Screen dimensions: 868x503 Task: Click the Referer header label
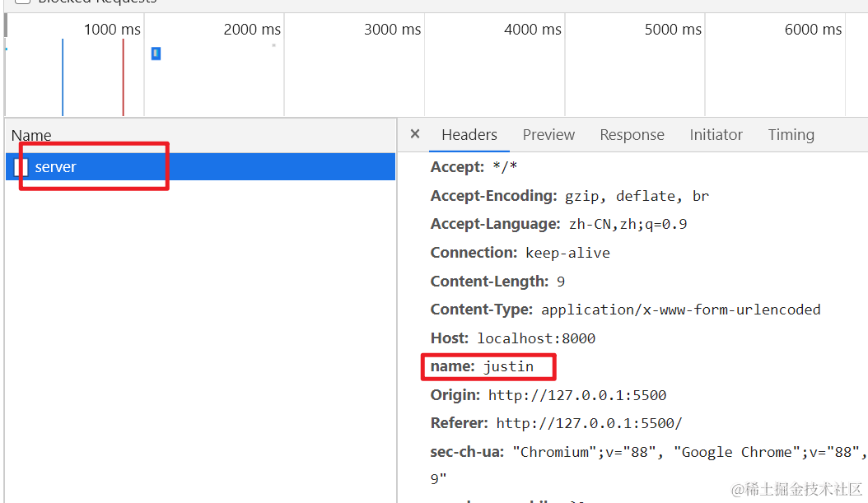(x=459, y=423)
